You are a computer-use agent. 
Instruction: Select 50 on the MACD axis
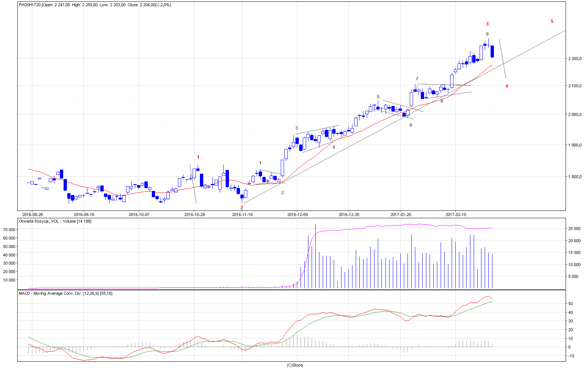click(x=571, y=304)
